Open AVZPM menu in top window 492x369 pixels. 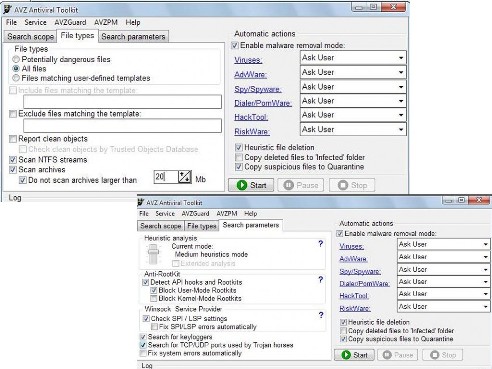tap(106, 22)
